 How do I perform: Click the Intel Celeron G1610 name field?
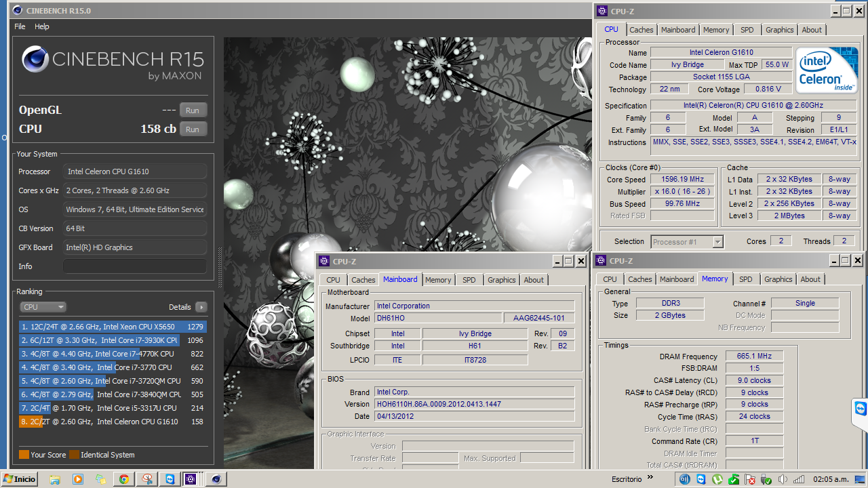(722, 52)
